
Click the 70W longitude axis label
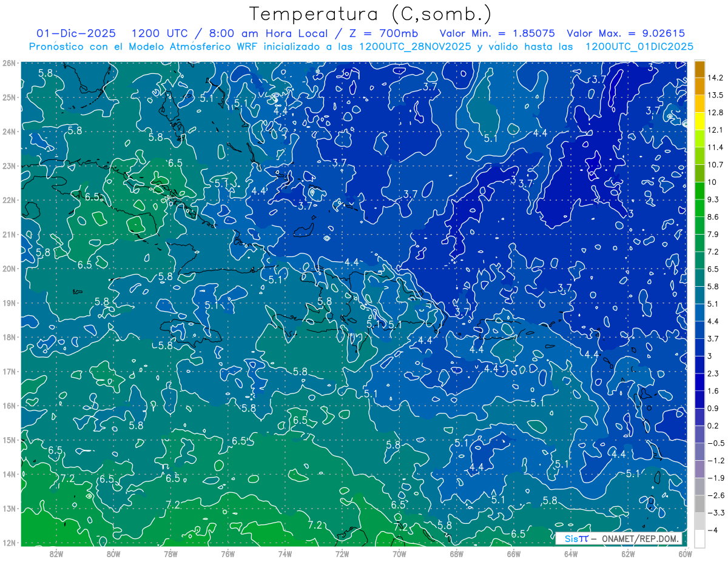399,554
